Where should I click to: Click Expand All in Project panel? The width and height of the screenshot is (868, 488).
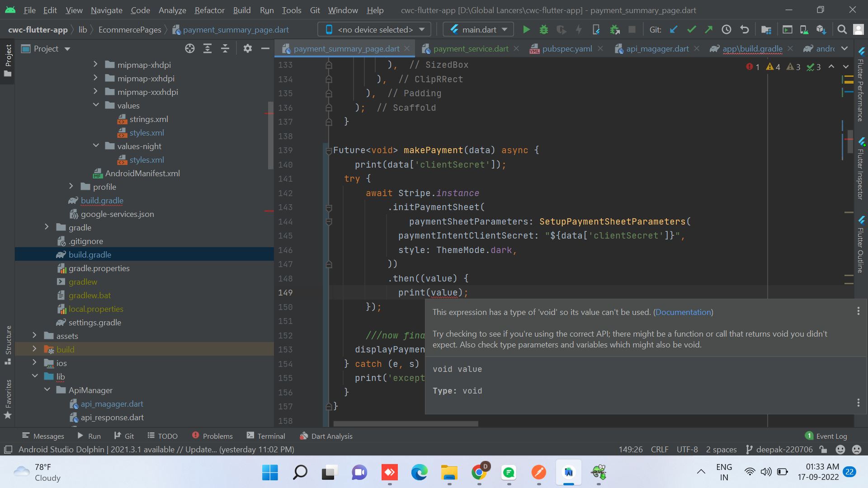tap(208, 48)
